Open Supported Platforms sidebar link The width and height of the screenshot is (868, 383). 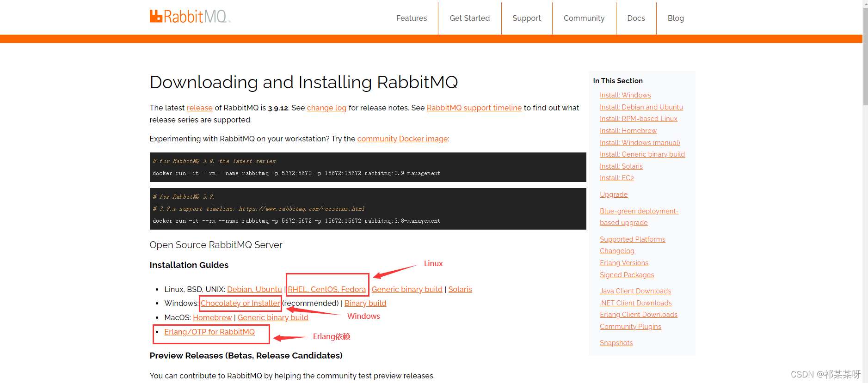633,239
